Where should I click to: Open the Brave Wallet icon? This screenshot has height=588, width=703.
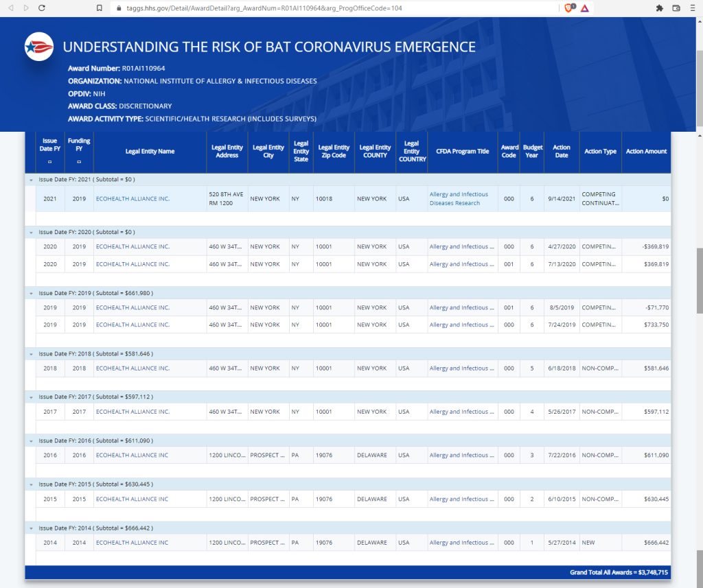(x=676, y=8)
